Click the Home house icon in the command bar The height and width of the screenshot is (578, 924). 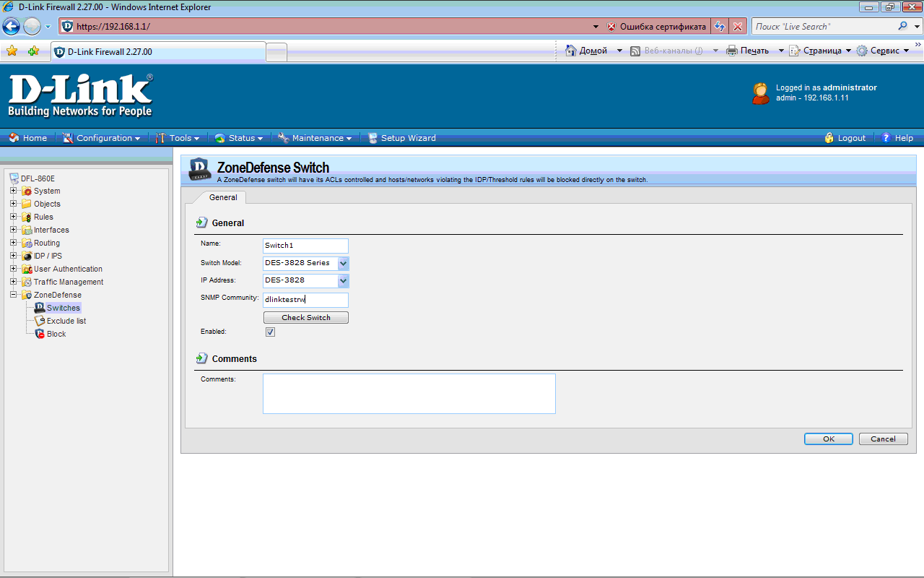click(x=571, y=51)
